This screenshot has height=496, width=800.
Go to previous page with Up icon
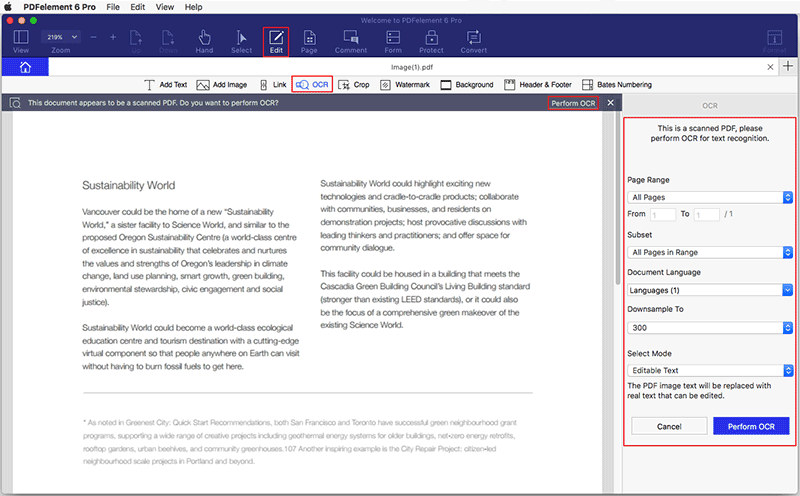point(136,41)
